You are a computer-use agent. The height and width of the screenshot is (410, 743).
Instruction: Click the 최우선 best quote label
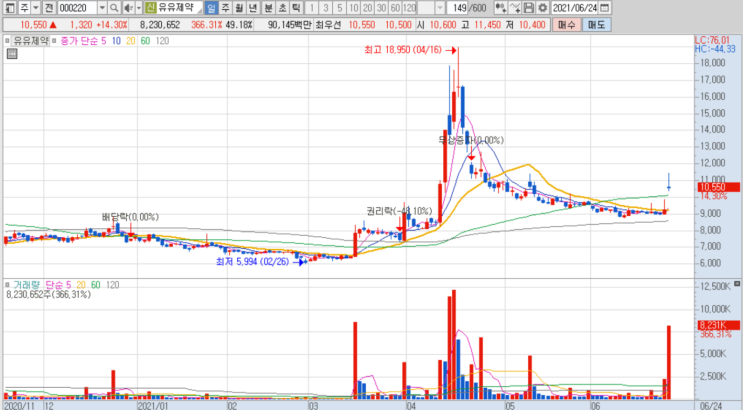pos(328,25)
